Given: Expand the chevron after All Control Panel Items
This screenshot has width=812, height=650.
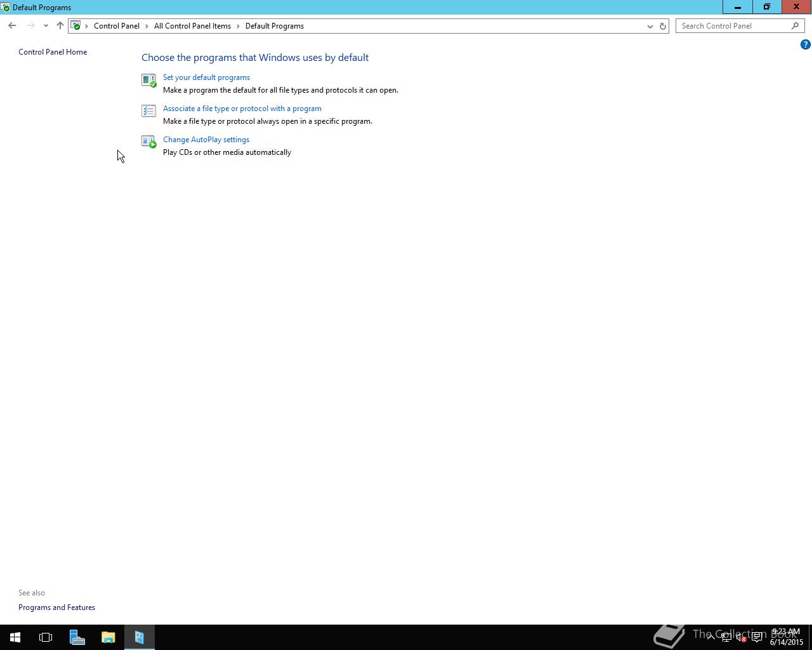Looking at the screenshot, I should coord(239,26).
